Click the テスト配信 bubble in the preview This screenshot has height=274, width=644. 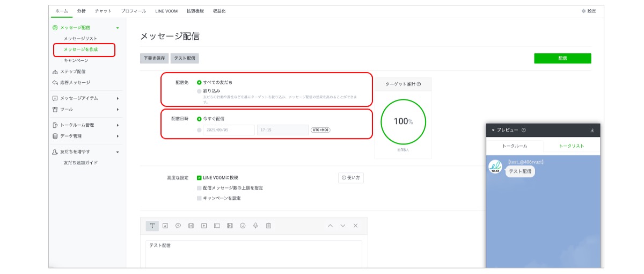click(520, 171)
